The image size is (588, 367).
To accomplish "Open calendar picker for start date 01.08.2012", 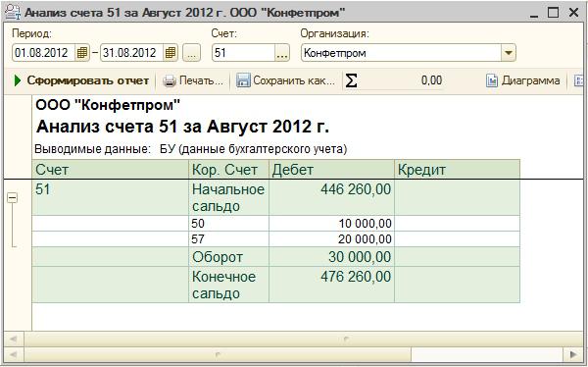I will click(81, 53).
